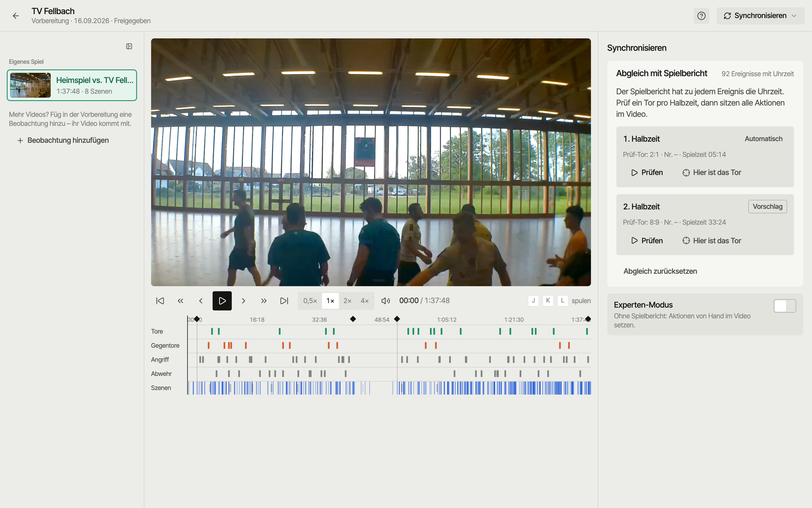
Task: Click the Abwehr row label
Action: pyautogui.click(x=161, y=374)
